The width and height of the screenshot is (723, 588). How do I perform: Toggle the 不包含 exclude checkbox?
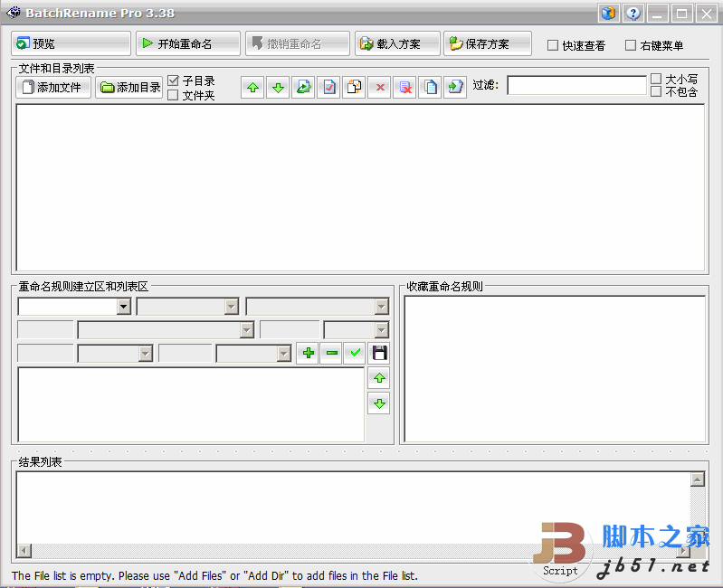[656, 91]
